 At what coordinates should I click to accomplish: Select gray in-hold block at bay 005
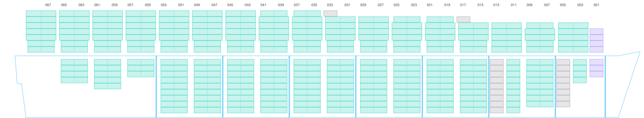[x=563, y=83]
